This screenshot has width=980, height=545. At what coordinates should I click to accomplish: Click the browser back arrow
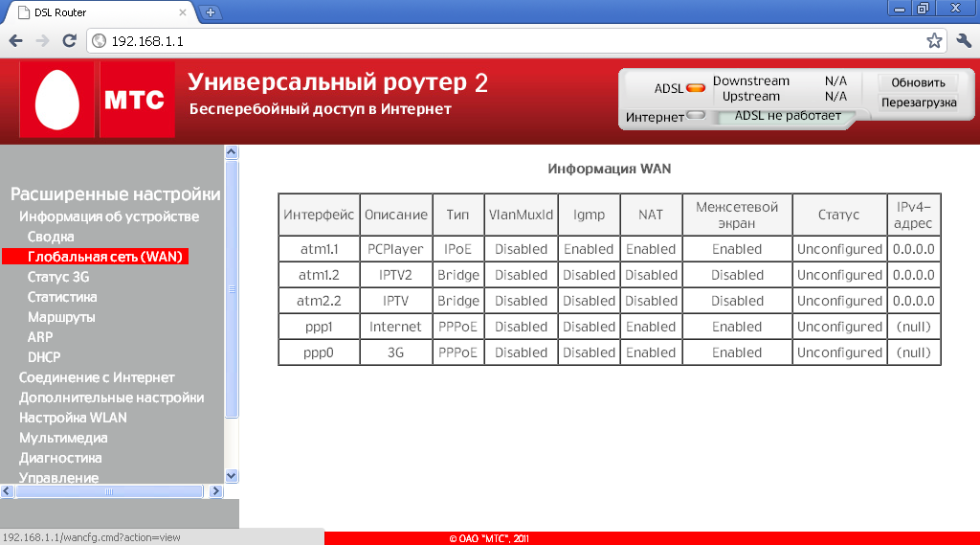pos(15,41)
